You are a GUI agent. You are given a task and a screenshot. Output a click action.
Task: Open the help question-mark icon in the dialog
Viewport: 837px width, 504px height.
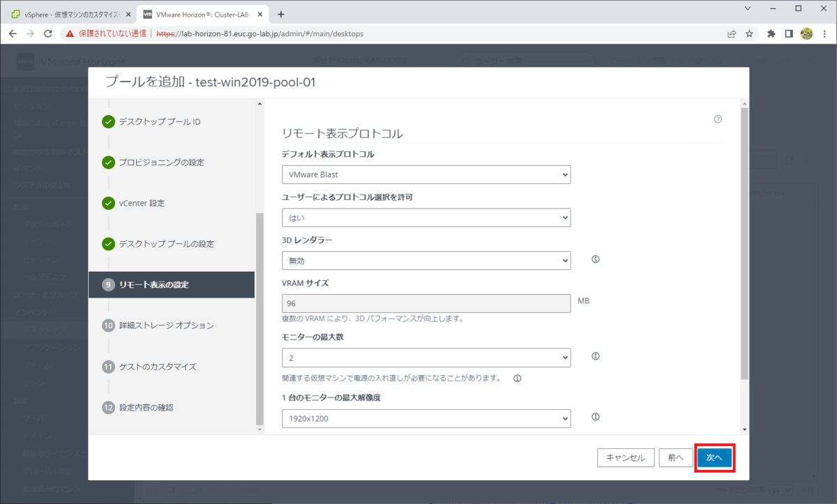[718, 119]
